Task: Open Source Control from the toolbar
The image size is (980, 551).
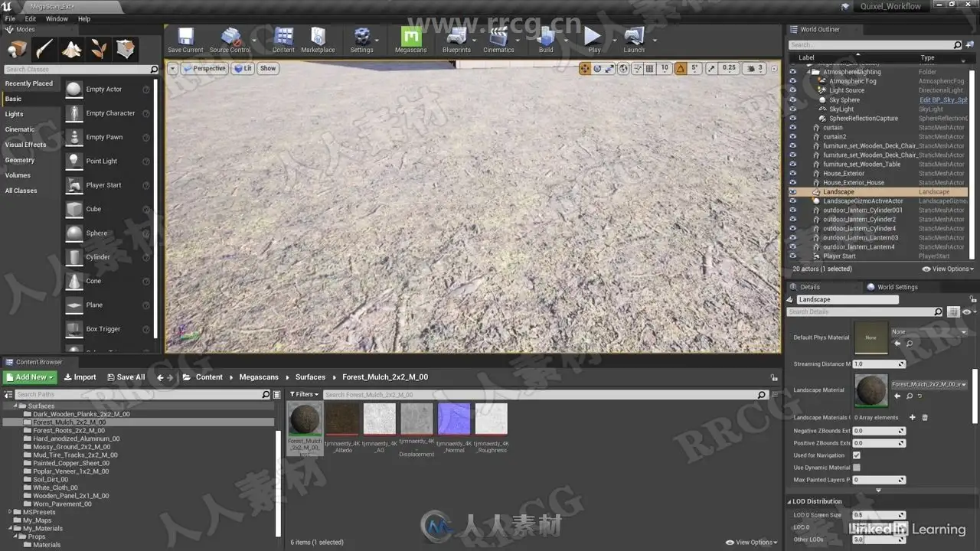Action: (x=230, y=40)
